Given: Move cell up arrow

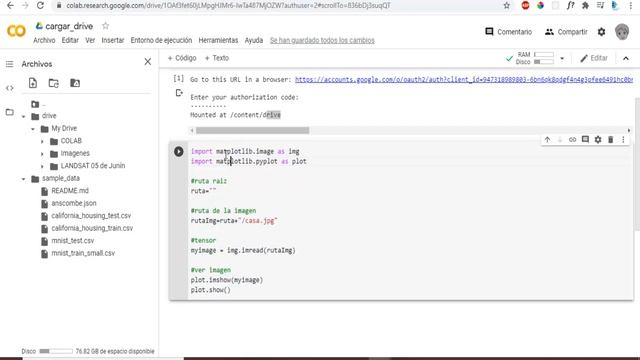Looking at the screenshot, I should [547, 140].
